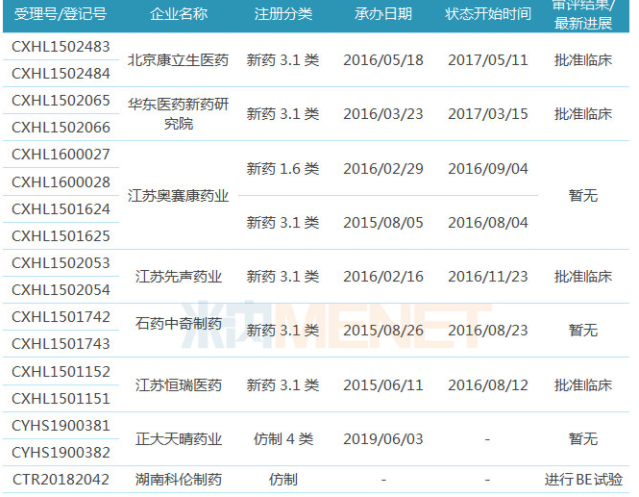Image resolution: width=639 pixels, height=497 pixels.
Task: Click company name 北京康立生医药
Action: coord(178,60)
